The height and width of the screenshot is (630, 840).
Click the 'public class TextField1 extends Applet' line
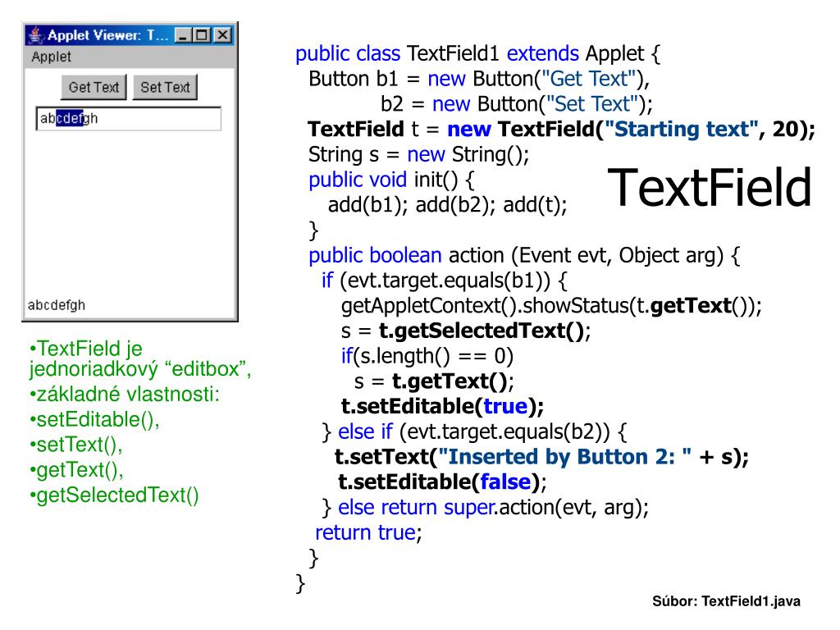[x=478, y=53]
